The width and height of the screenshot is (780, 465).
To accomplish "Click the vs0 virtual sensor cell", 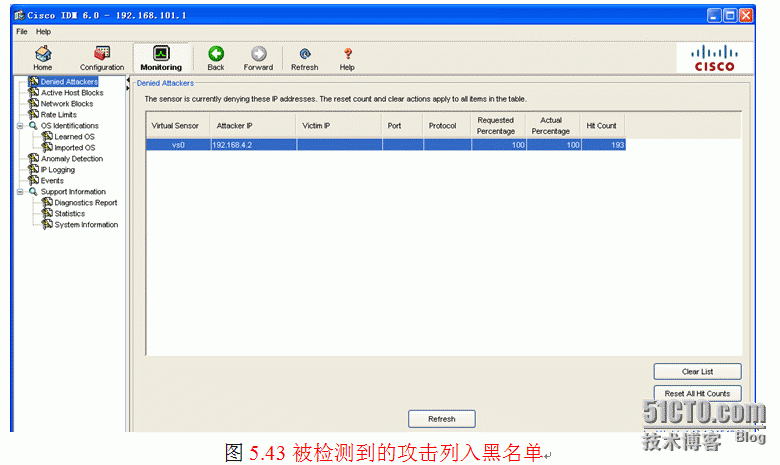I will (178, 145).
